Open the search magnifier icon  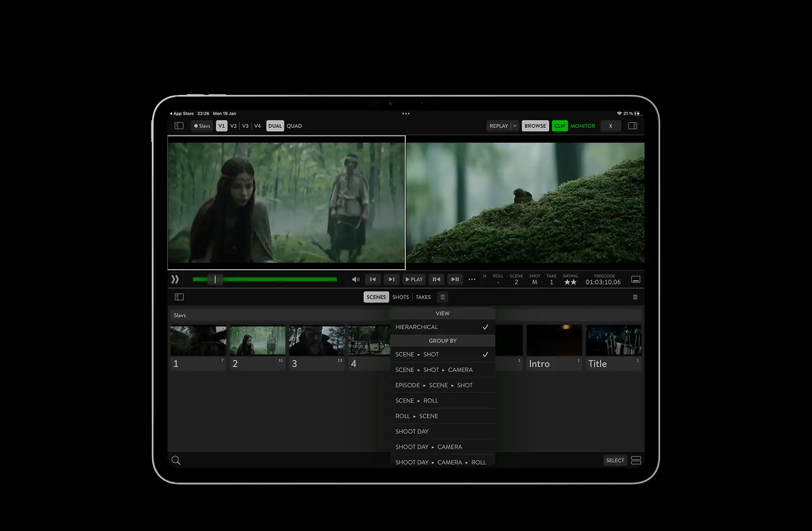176,460
